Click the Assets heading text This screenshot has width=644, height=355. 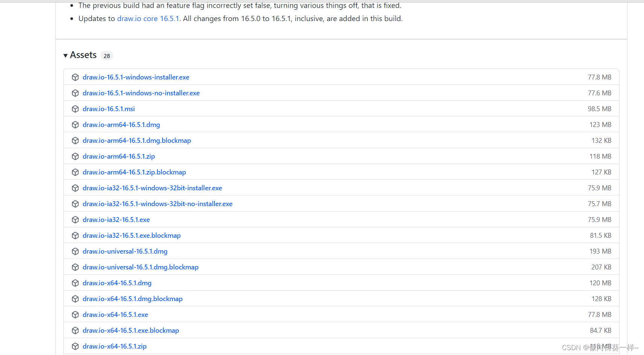point(83,55)
